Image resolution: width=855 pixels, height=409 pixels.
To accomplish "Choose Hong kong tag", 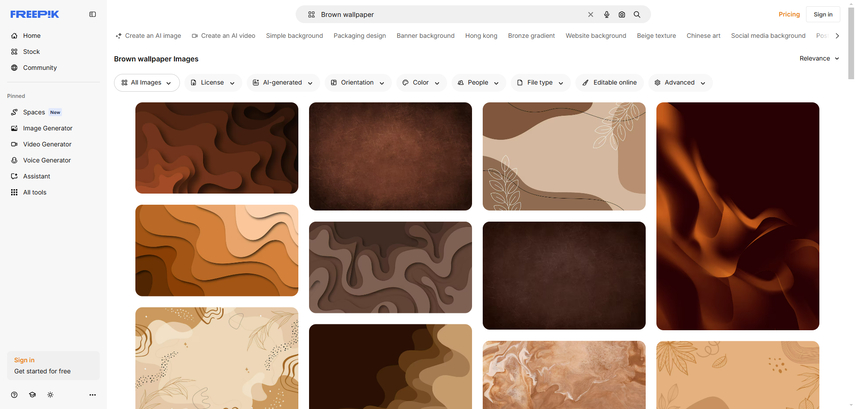I will pyautogui.click(x=481, y=36).
